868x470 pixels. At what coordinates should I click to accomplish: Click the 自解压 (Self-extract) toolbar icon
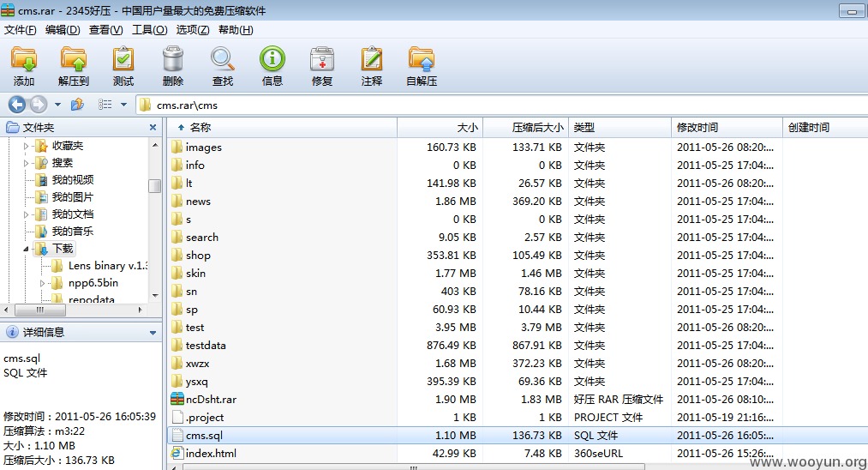click(x=422, y=59)
